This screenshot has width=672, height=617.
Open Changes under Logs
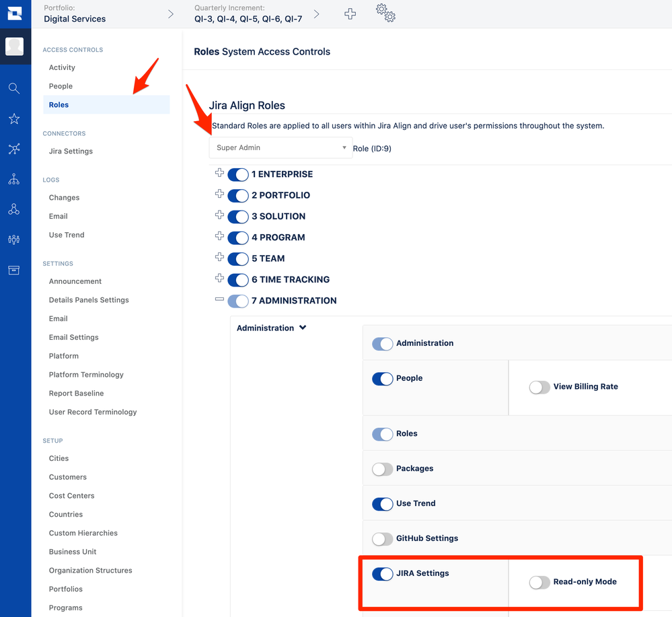click(65, 197)
